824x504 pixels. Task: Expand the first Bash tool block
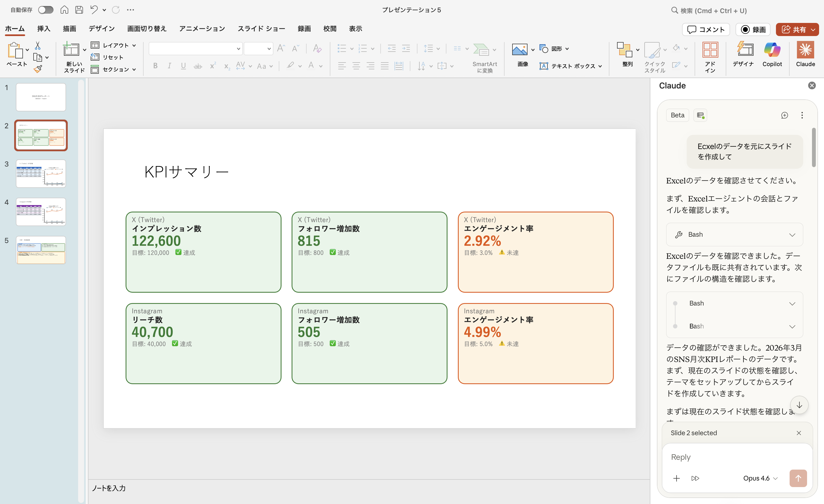[x=734, y=235]
